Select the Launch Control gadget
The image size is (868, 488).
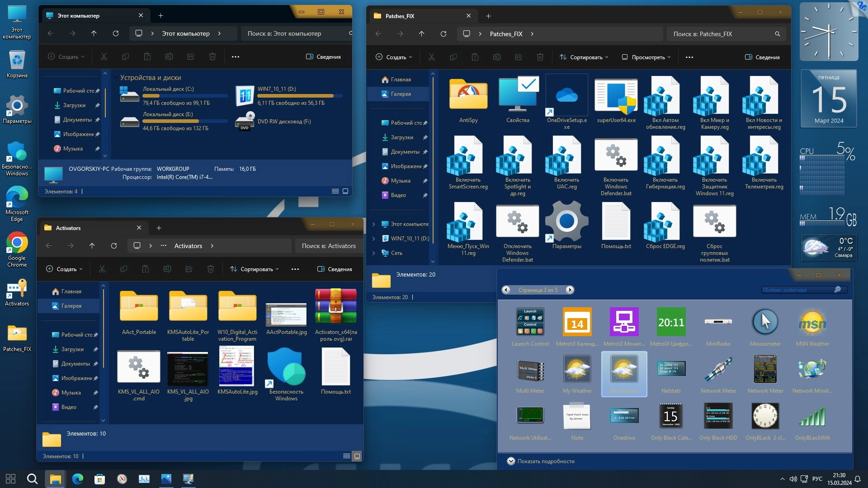[530, 322]
